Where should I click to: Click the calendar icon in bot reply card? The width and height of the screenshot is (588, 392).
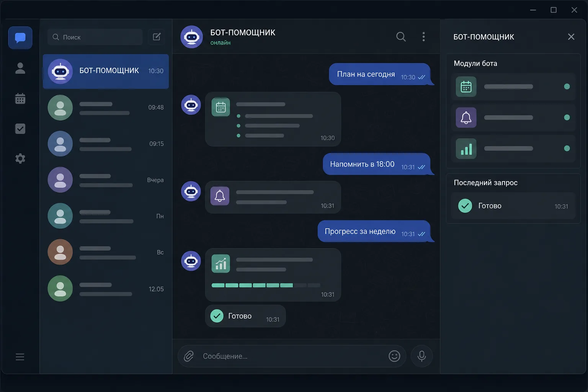[221, 108]
